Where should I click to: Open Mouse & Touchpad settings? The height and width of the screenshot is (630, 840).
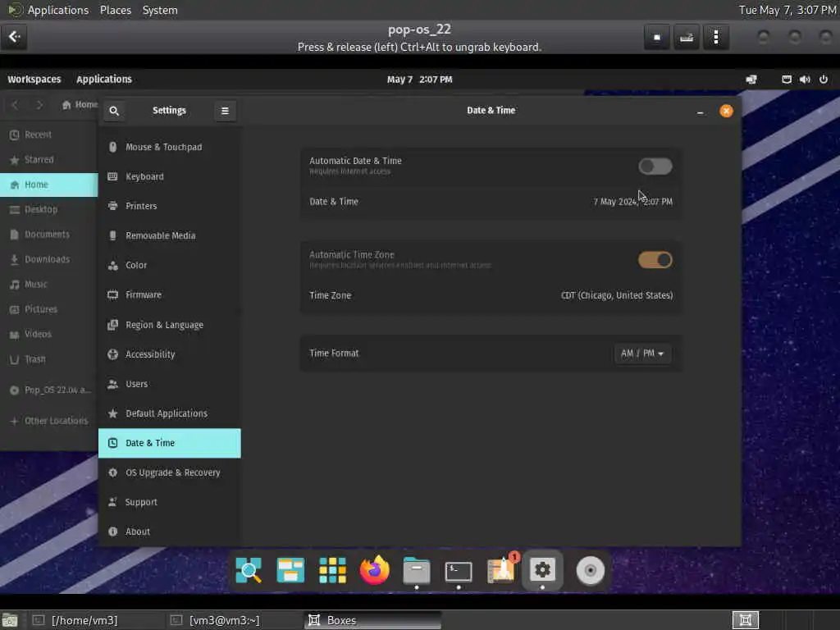(170, 147)
